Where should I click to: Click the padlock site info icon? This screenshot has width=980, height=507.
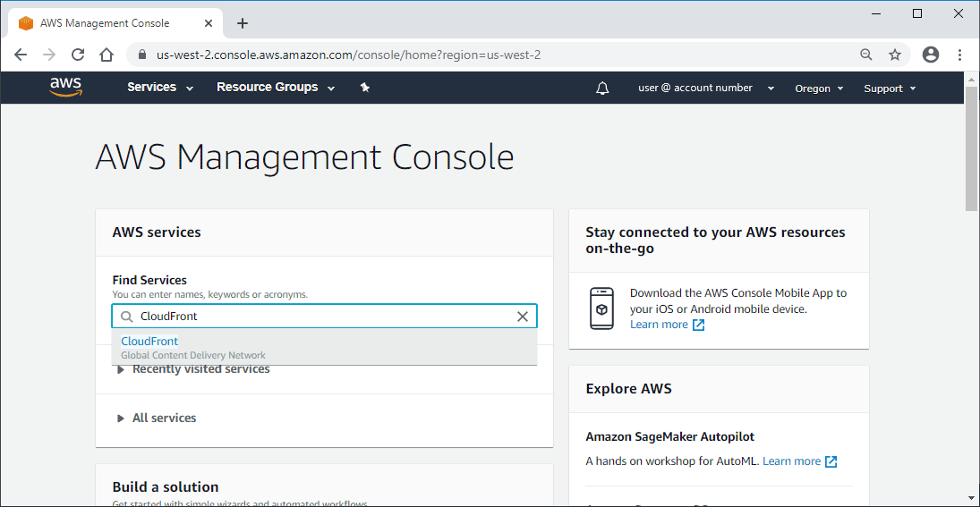143,55
